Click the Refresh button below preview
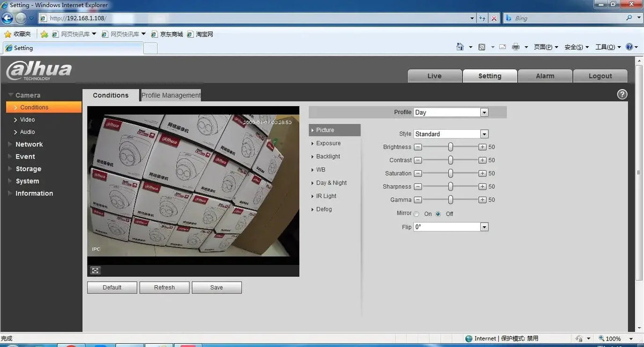The image size is (644, 347). (164, 287)
